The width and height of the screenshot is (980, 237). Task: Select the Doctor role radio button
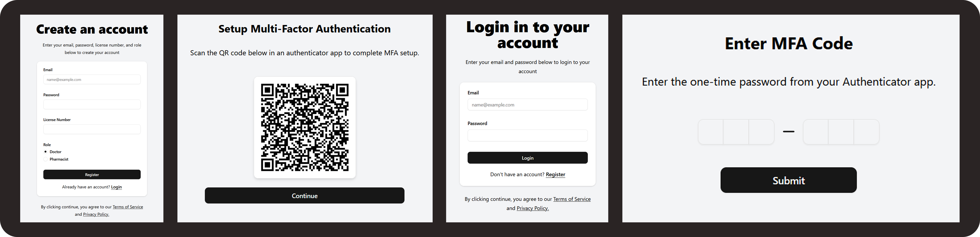pos(46,151)
